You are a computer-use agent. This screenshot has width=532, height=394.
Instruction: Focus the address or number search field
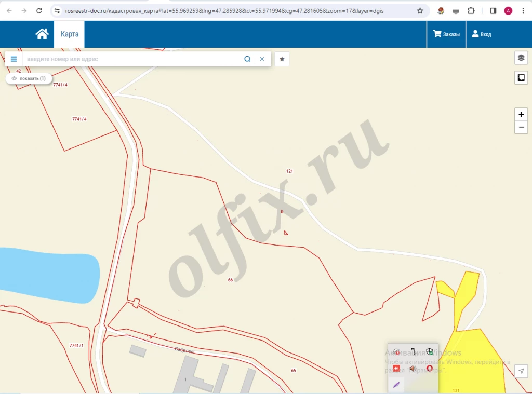132,59
